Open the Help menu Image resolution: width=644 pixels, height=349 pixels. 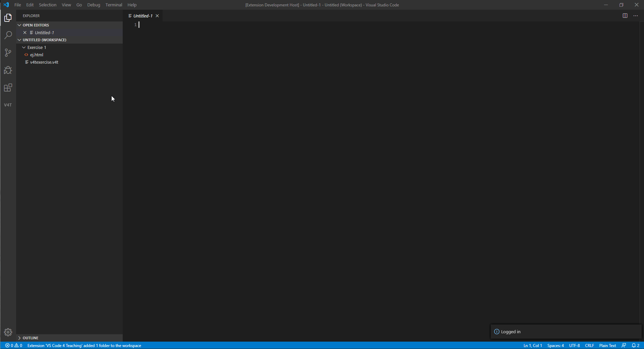pyautogui.click(x=132, y=5)
